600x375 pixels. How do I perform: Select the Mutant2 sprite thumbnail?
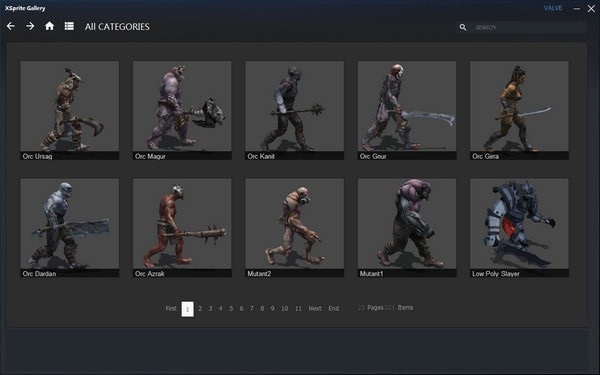click(x=294, y=228)
